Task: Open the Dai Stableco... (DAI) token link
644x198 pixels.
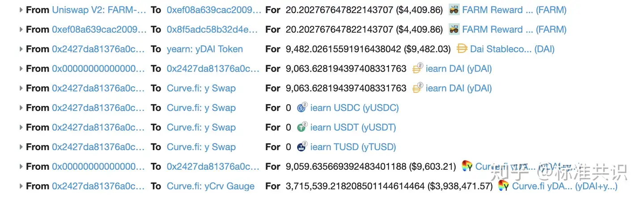Action: click(512, 49)
